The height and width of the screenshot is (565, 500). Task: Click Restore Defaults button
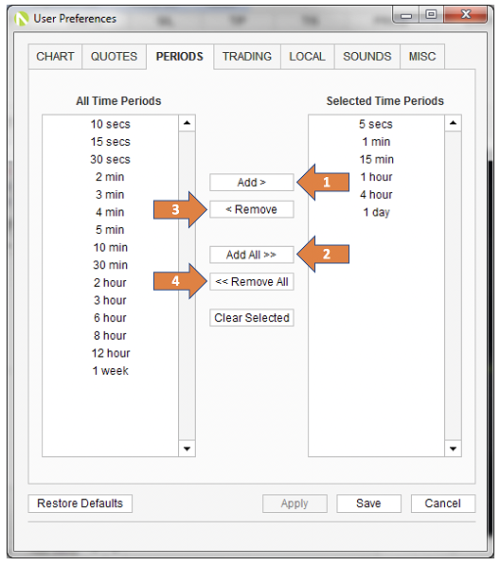(x=80, y=503)
